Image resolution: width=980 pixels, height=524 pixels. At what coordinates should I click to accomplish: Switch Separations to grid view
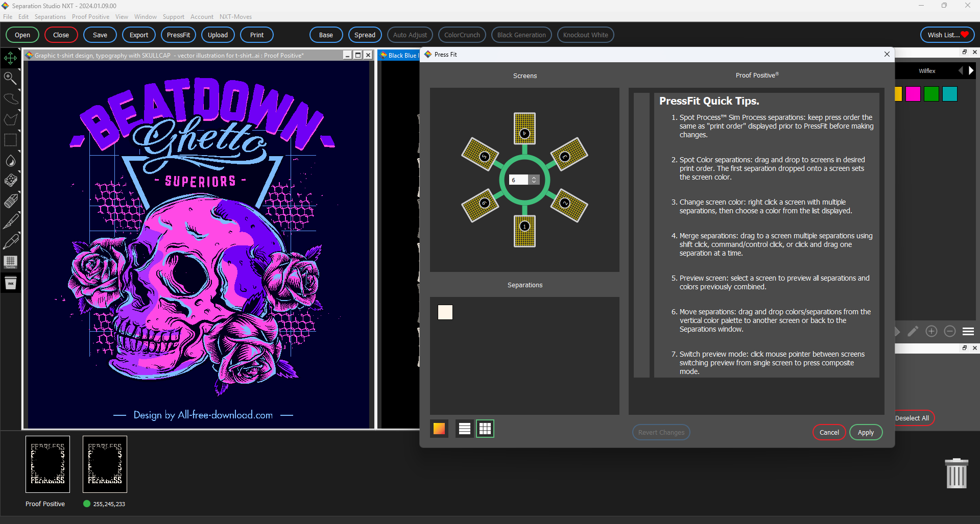(x=485, y=429)
